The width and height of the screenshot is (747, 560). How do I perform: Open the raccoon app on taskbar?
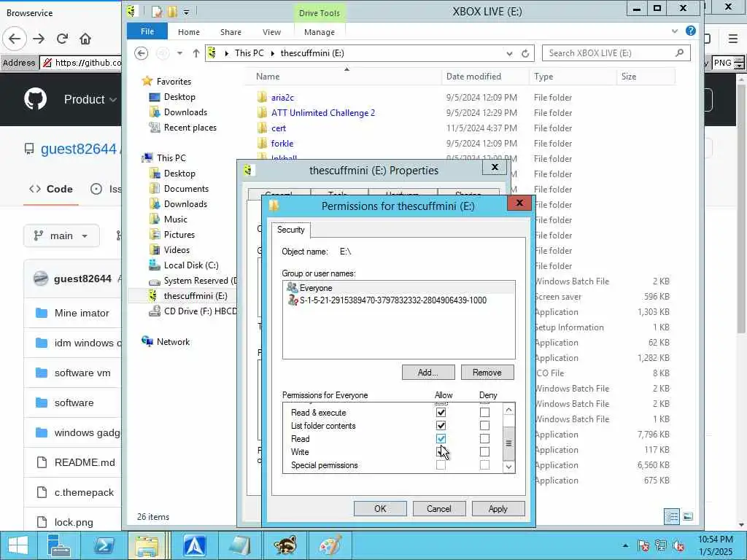pos(285,545)
